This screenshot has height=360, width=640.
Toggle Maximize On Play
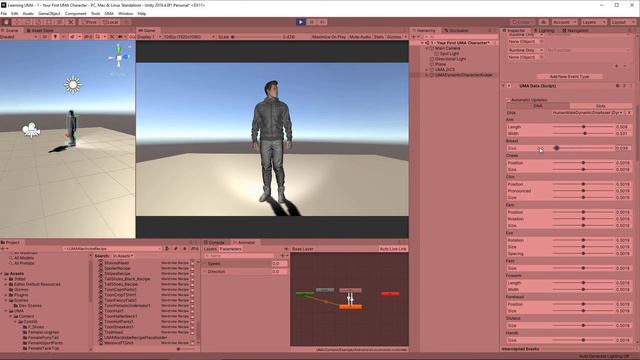[x=329, y=37]
